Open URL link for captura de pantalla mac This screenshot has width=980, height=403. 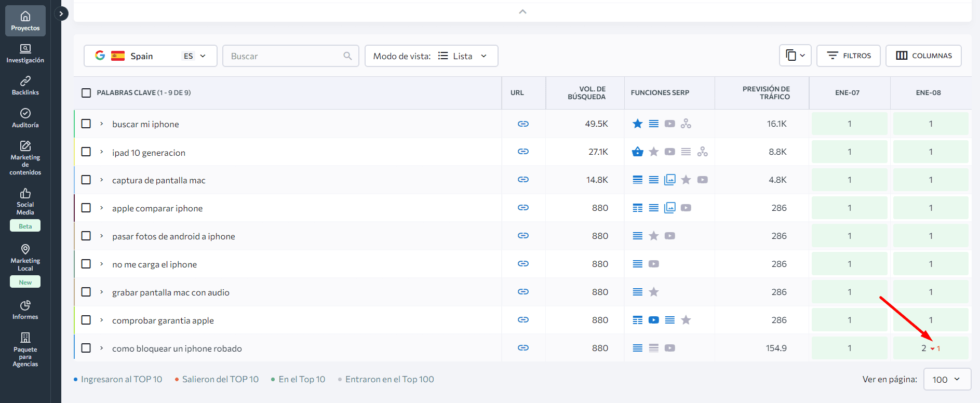[523, 180]
